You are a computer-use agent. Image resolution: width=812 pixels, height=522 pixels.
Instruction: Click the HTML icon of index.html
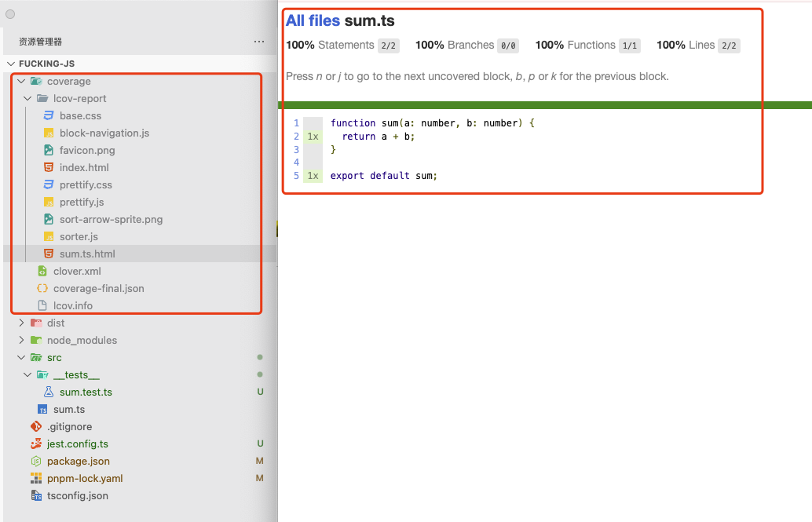coord(49,167)
